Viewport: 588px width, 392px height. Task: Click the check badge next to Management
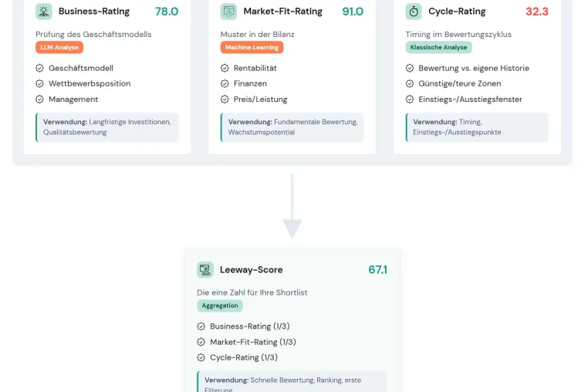tap(40, 100)
